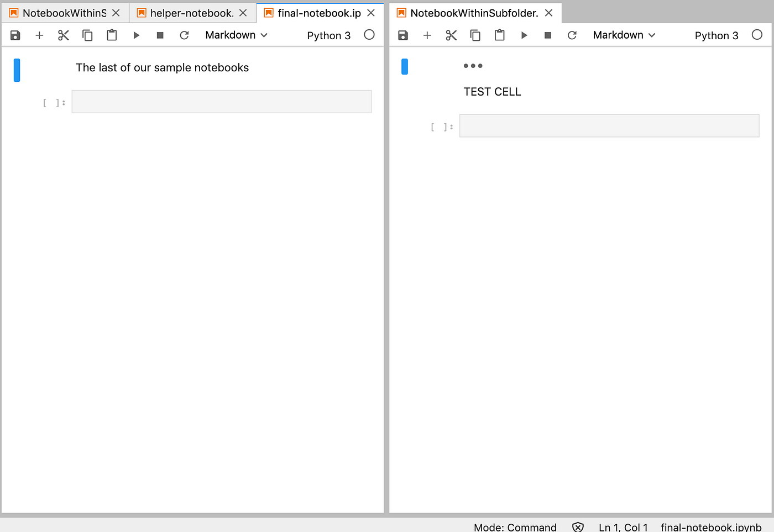
Task: Cut the selected cell using scissors icon
Action: coord(63,35)
